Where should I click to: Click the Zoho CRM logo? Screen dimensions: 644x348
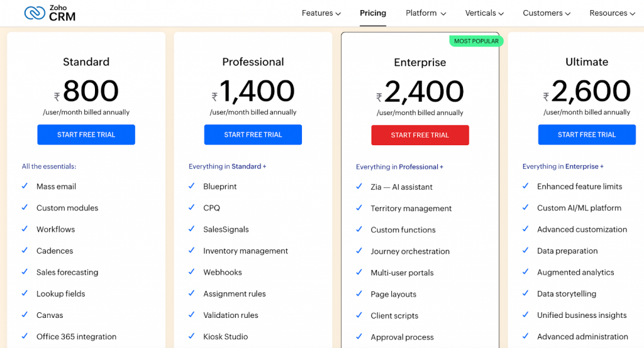click(50, 13)
